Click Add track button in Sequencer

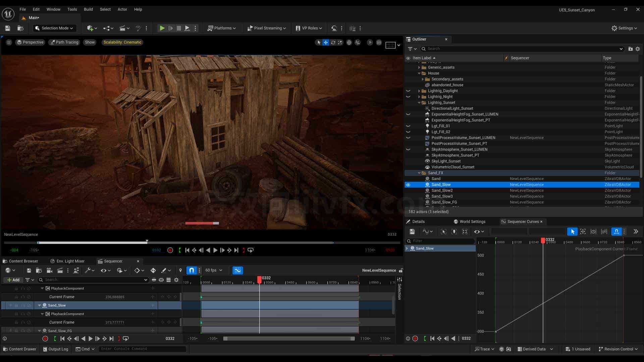click(x=13, y=280)
